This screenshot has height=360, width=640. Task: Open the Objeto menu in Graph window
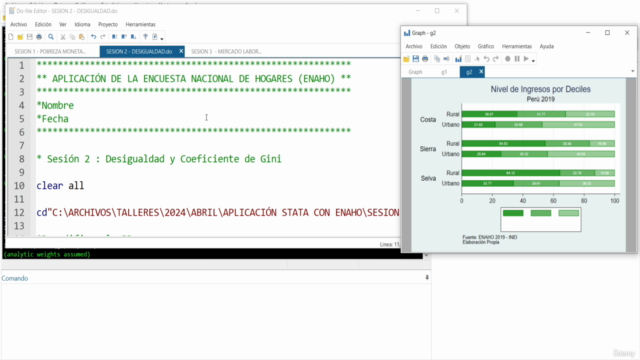tap(462, 47)
